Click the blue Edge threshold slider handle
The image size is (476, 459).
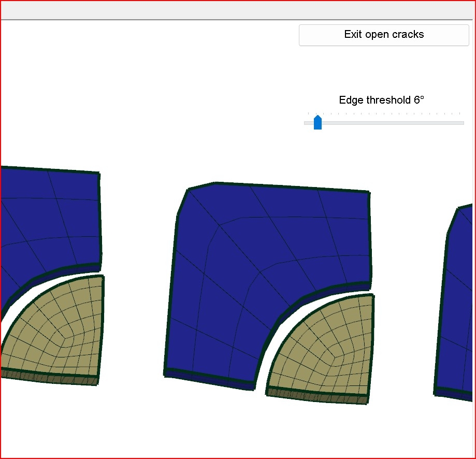pyautogui.click(x=318, y=123)
